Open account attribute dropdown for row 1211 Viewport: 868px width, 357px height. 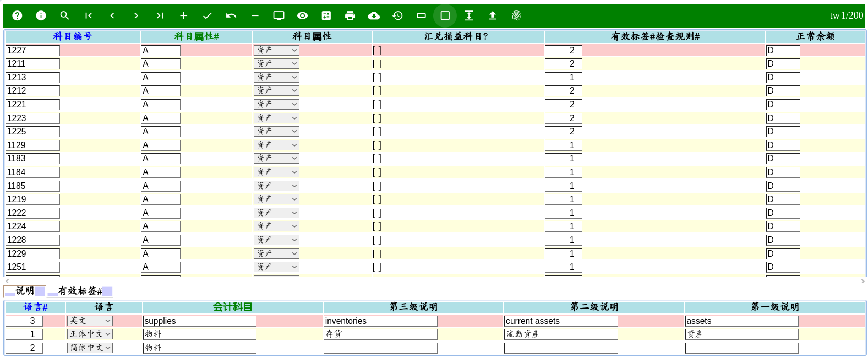tap(276, 64)
